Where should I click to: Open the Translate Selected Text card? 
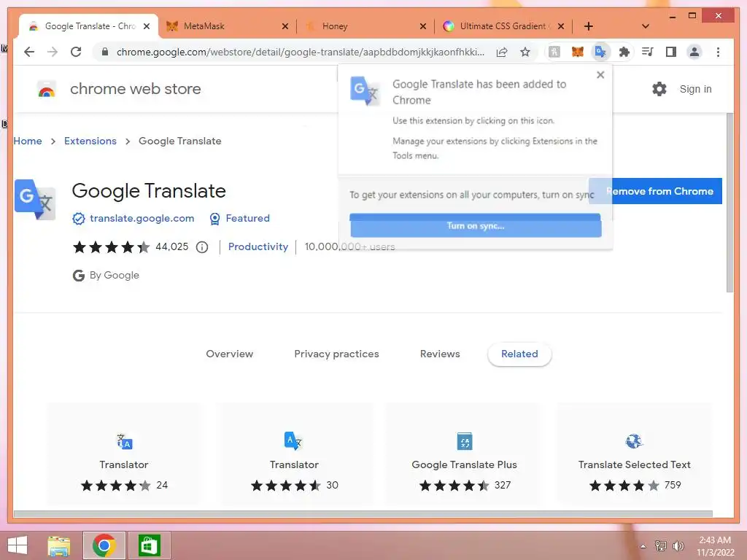(x=634, y=454)
